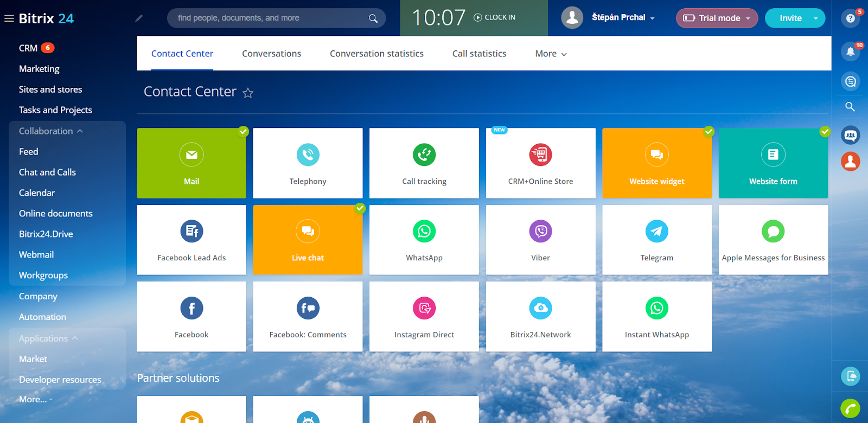Image resolution: width=868 pixels, height=423 pixels.
Task: Open Sites and stores in sidebar
Action: 50,89
